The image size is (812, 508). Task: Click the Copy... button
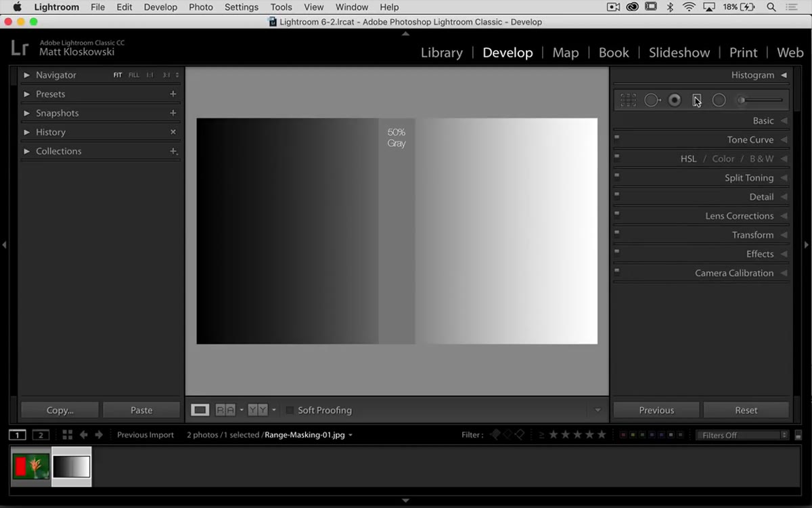tap(60, 410)
